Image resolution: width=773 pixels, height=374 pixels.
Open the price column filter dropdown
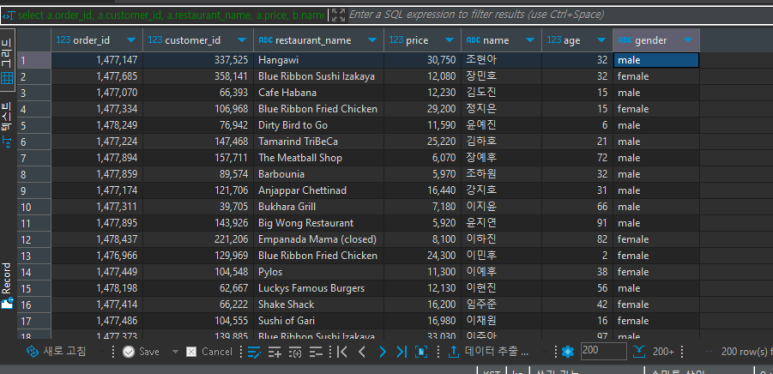tap(450, 40)
